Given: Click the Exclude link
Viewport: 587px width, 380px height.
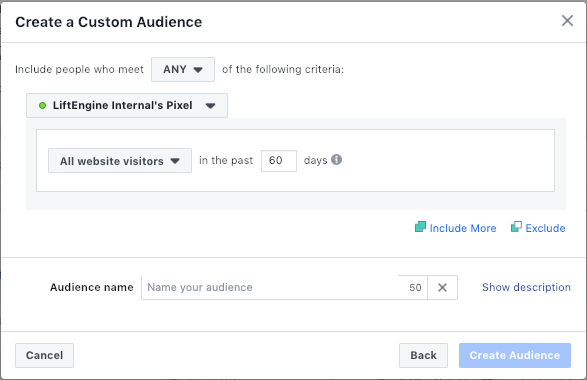Looking at the screenshot, I should click(538, 228).
